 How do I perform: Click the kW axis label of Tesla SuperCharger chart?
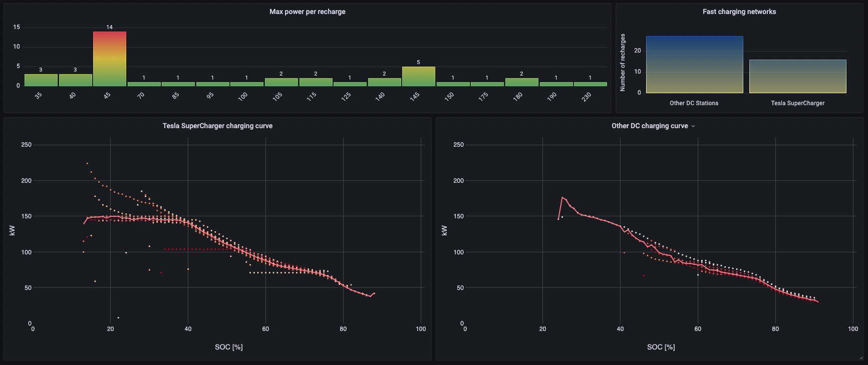click(x=12, y=230)
